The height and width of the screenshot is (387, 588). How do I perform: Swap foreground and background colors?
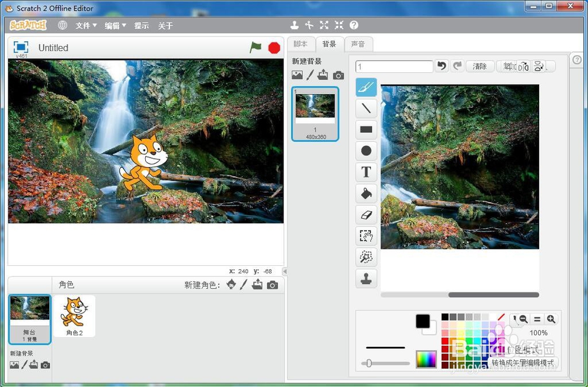coord(426,324)
